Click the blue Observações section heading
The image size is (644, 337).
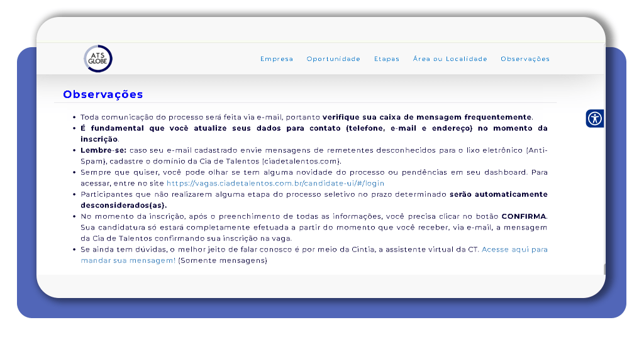(103, 95)
